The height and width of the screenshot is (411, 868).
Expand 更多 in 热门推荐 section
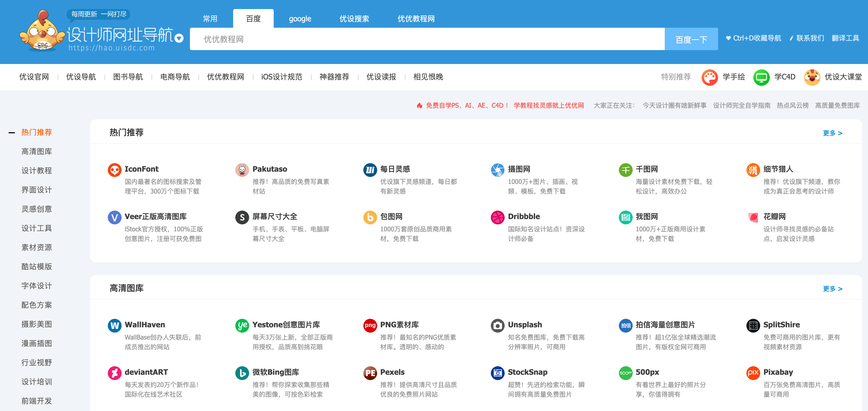pos(832,133)
